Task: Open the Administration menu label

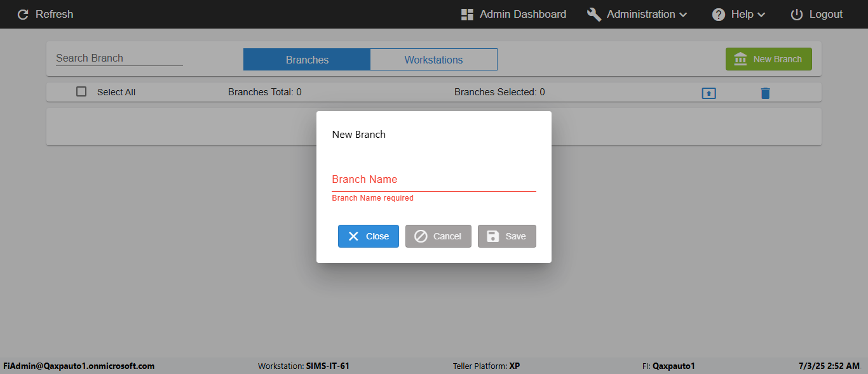Action: tap(641, 14)
